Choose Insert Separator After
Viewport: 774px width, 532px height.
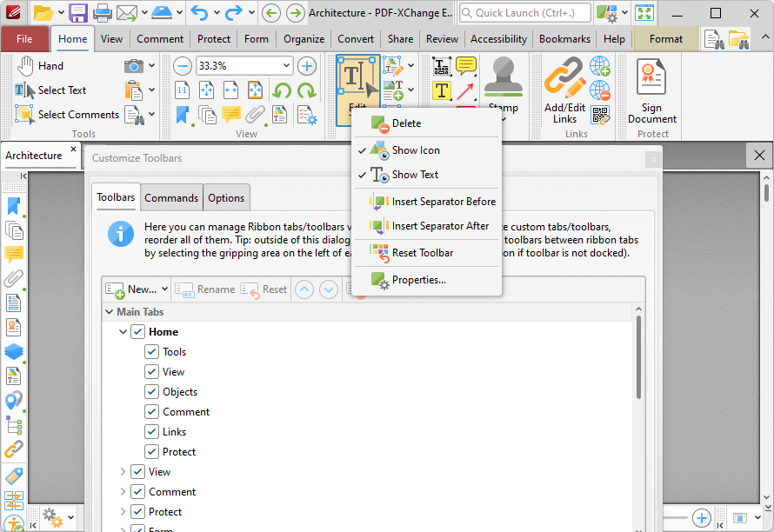tap(426, 226)
